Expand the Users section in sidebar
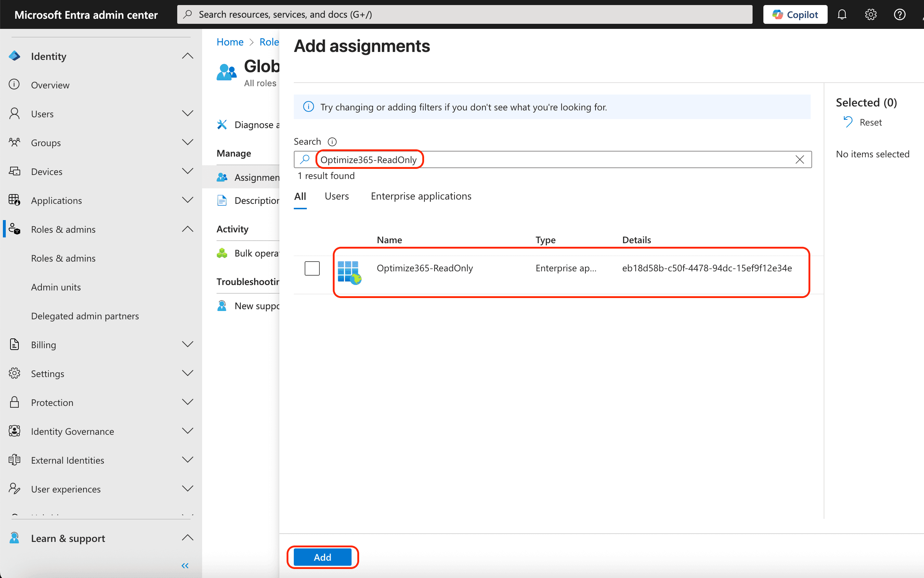924x578 pixels. [x=188, y=114]
